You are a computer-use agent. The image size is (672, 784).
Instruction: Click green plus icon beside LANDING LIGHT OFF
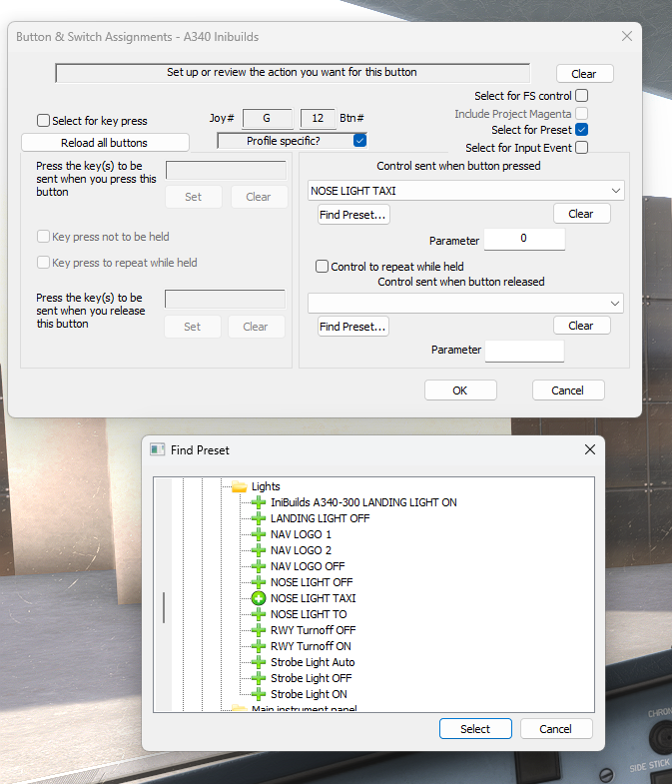pyautogui.click(x=259, y=518)
